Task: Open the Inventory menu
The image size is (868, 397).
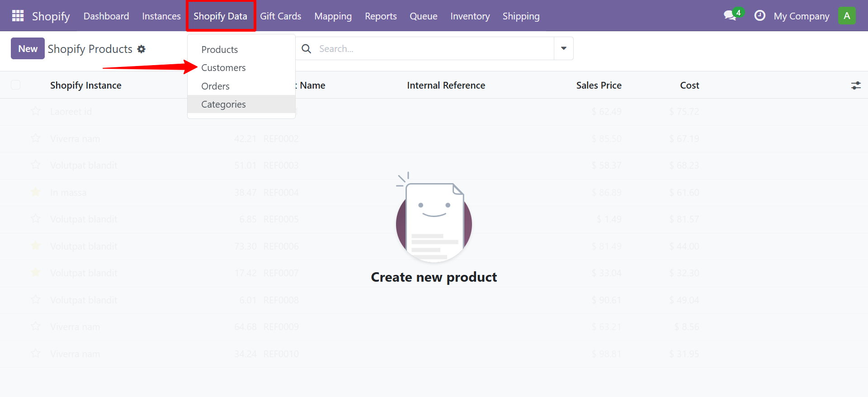Action: click(470, 16)
